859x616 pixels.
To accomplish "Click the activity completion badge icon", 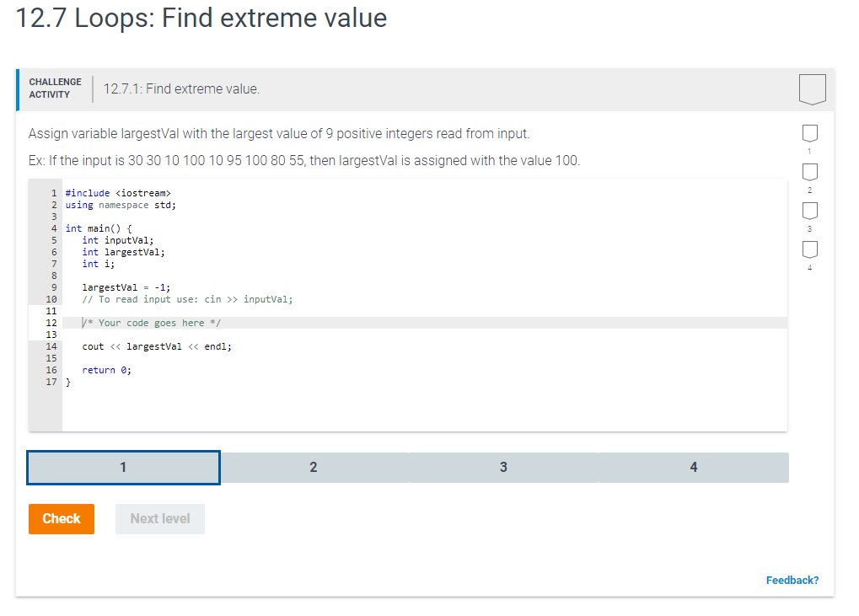I will [812, 88].
